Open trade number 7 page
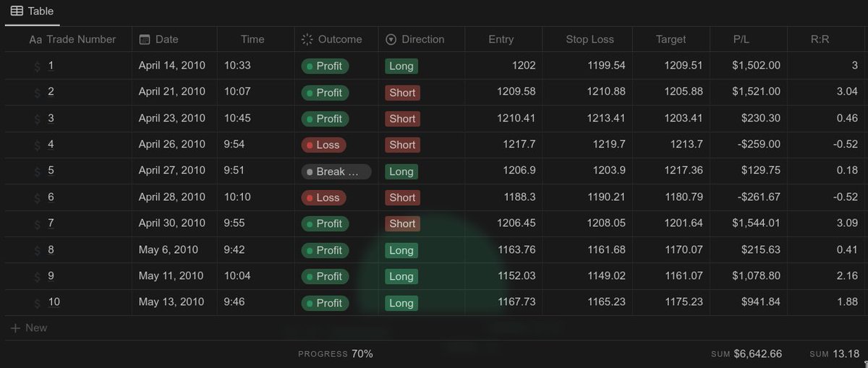Viewport: 868px width, 368px height. tap(51, 223)
